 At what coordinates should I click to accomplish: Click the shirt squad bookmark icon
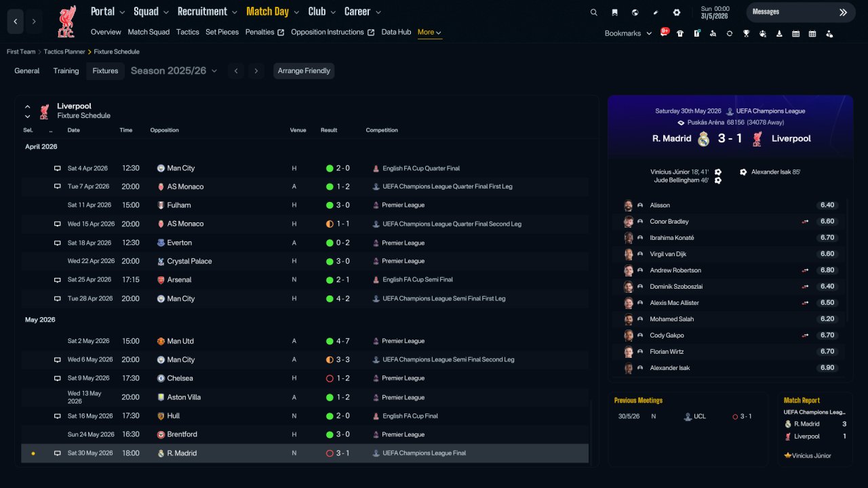[680, 33]
